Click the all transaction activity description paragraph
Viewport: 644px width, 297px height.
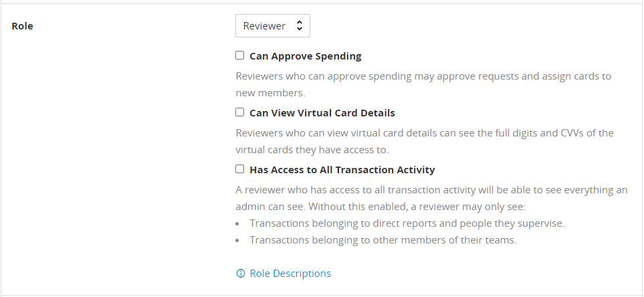(x=431, y=190)
